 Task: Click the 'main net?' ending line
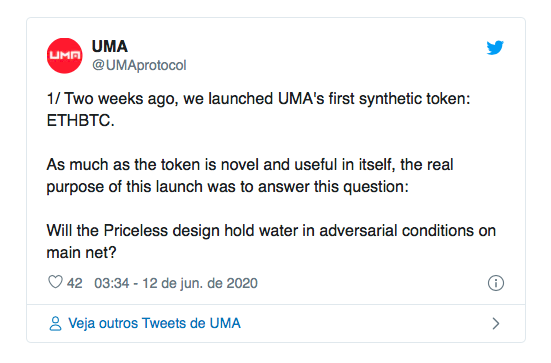(x=81, y=253)
